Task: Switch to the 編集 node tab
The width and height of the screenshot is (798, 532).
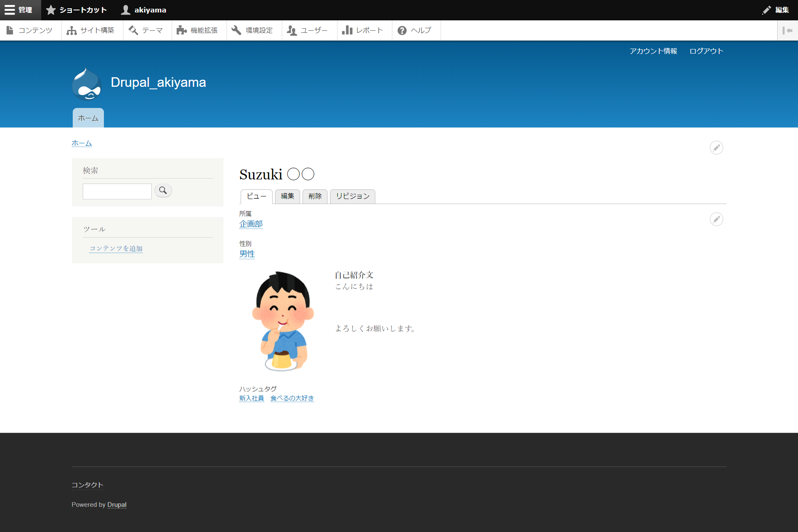Action: 287,196
